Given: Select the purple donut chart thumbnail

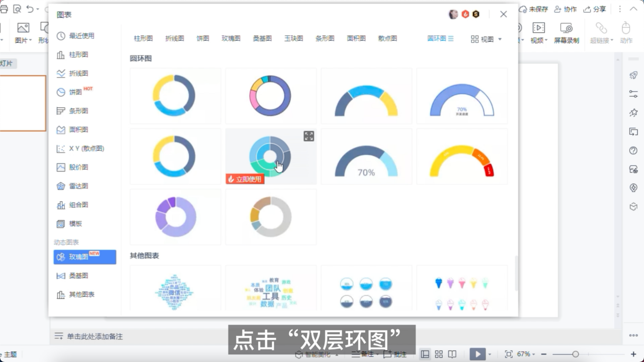Looking at the screenshot, I should 175,217.
